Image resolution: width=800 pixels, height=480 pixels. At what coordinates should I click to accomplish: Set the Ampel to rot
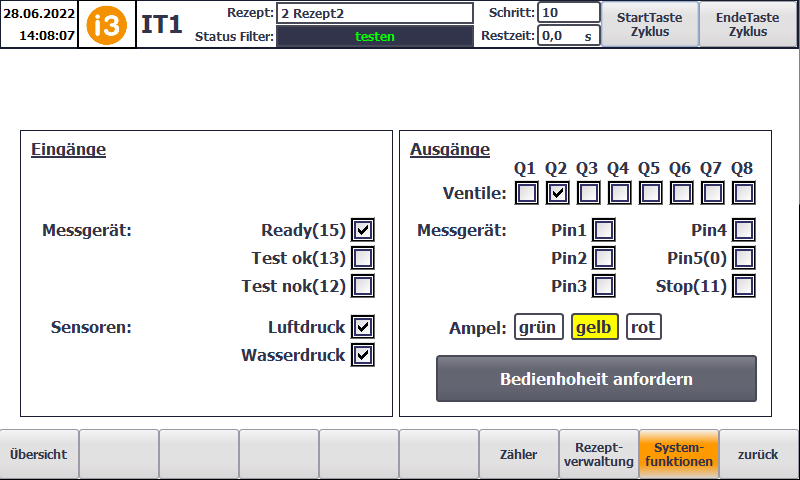644,327
